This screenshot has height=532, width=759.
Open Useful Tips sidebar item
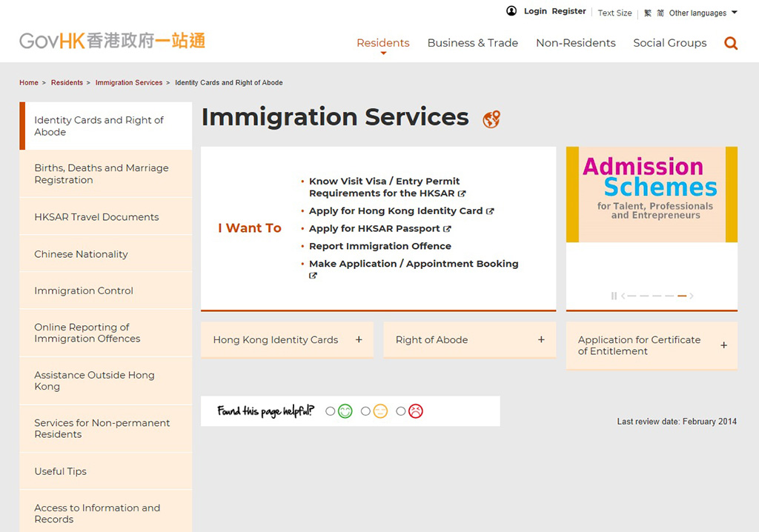105,471
